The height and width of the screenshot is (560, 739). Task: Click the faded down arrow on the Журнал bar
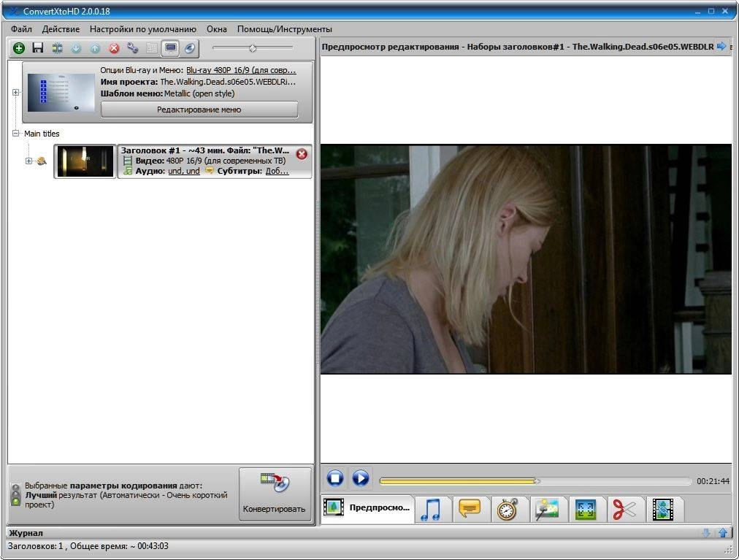(x=705, y=533)
